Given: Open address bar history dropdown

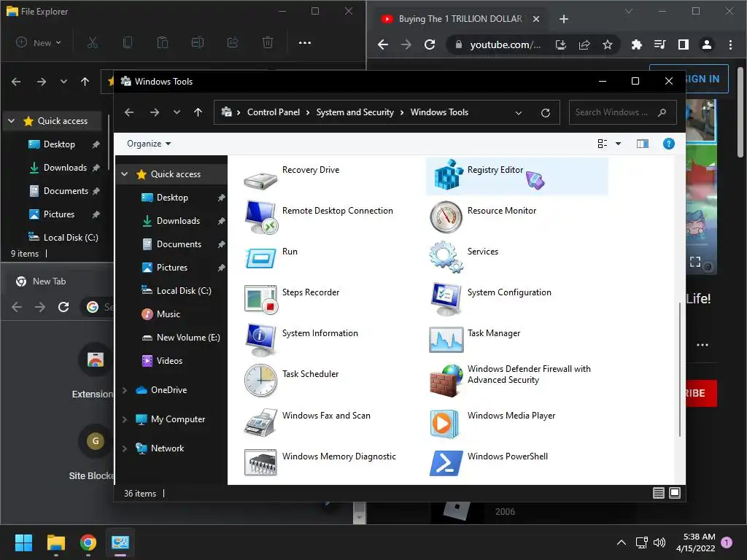Looking at the screenshot, I should coord(519,113).
